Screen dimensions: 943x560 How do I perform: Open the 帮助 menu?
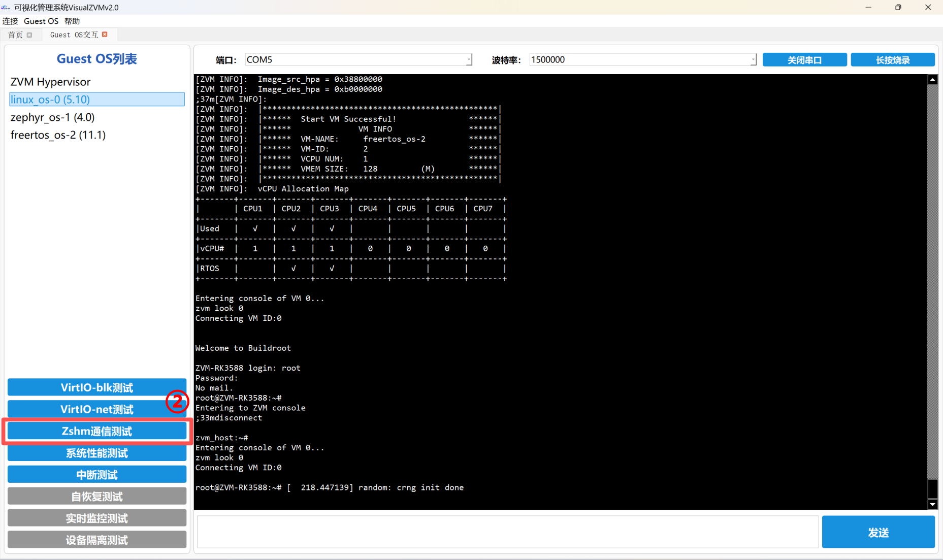[x=72, y=21]
